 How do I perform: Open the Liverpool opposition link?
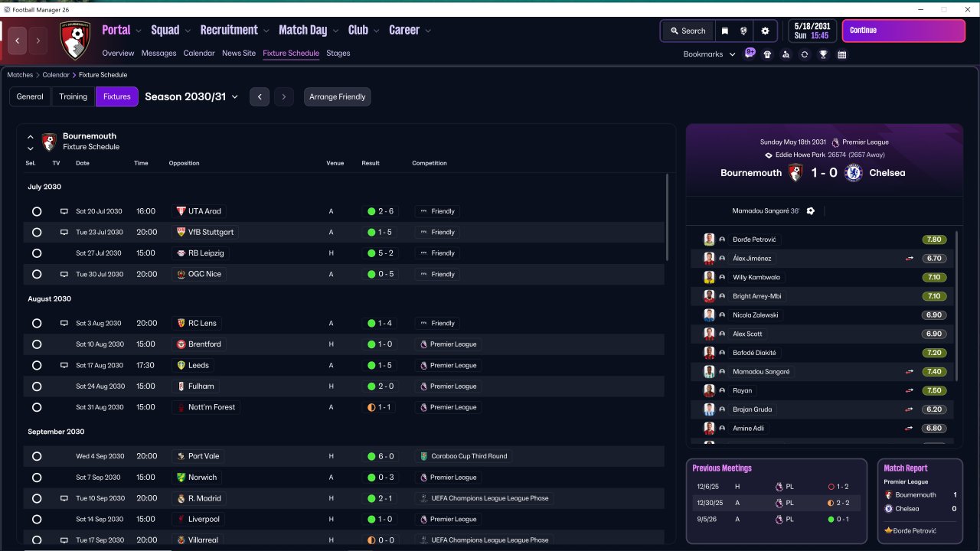(x=204, y=519)
